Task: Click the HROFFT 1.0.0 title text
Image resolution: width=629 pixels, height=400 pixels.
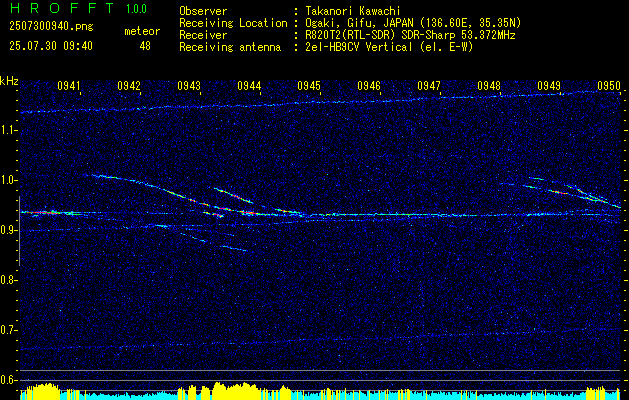Action: [x=79, y=8]
